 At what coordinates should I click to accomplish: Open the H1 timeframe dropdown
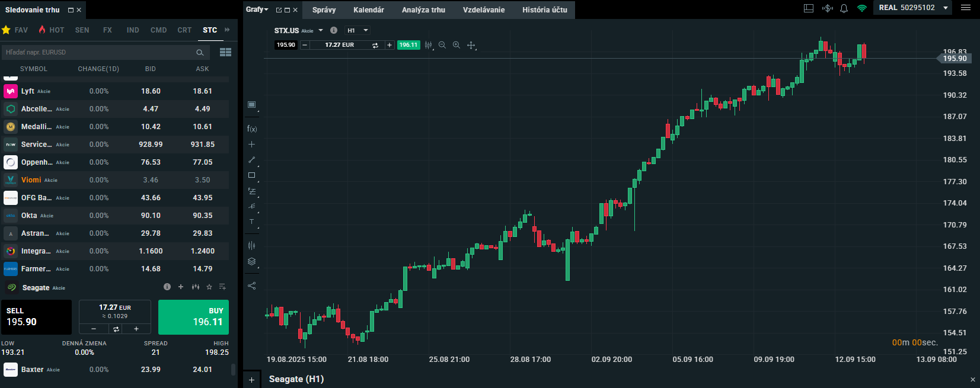[358, 30]
